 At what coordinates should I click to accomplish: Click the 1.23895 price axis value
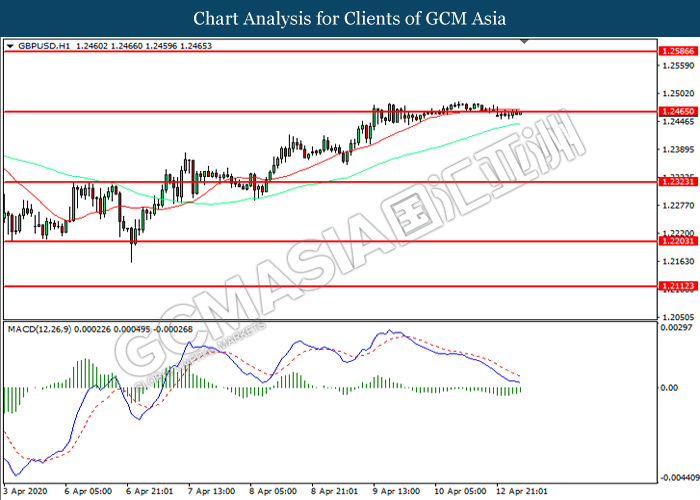(679, 150)
